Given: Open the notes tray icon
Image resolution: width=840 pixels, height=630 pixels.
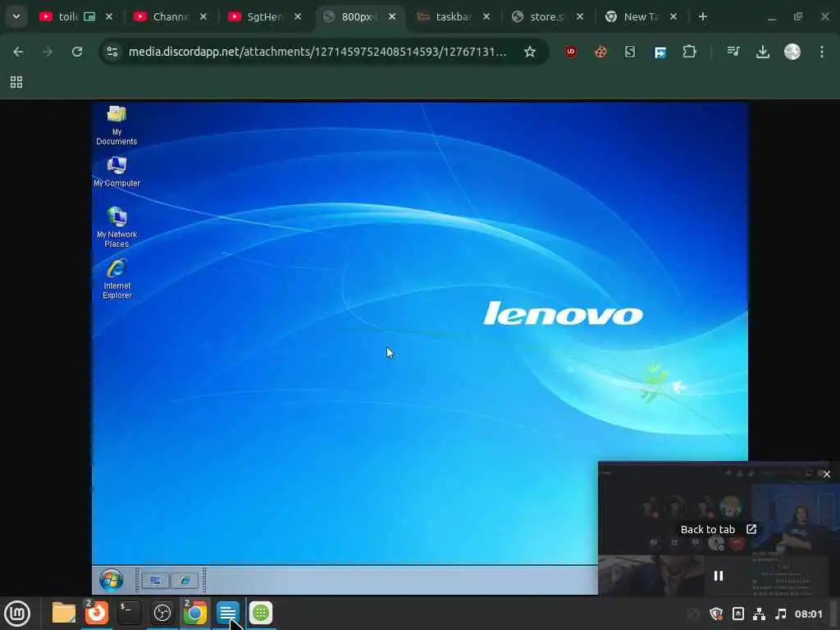Looking at the screenshot, I should click(737, 614).
